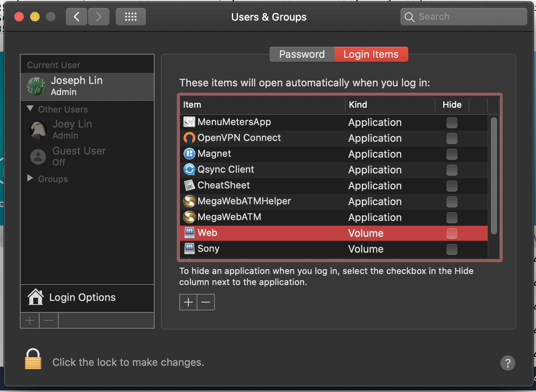Viewport: 536px width, 392px height.
Task: Go back with the left arrow
Action: pyautogui.click(x=77, y=17)
